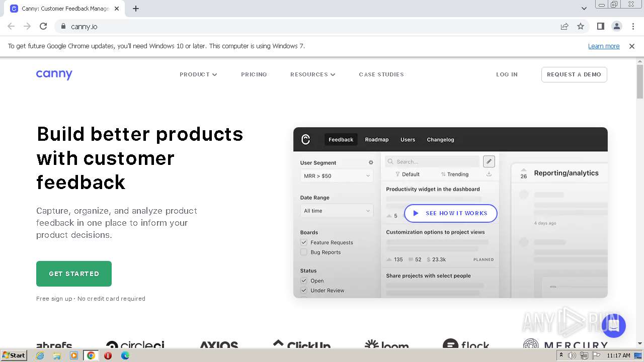Viewport: 644px width, 362px height.
Task: Open the media player taskbar icon
Action: (74, 355)
